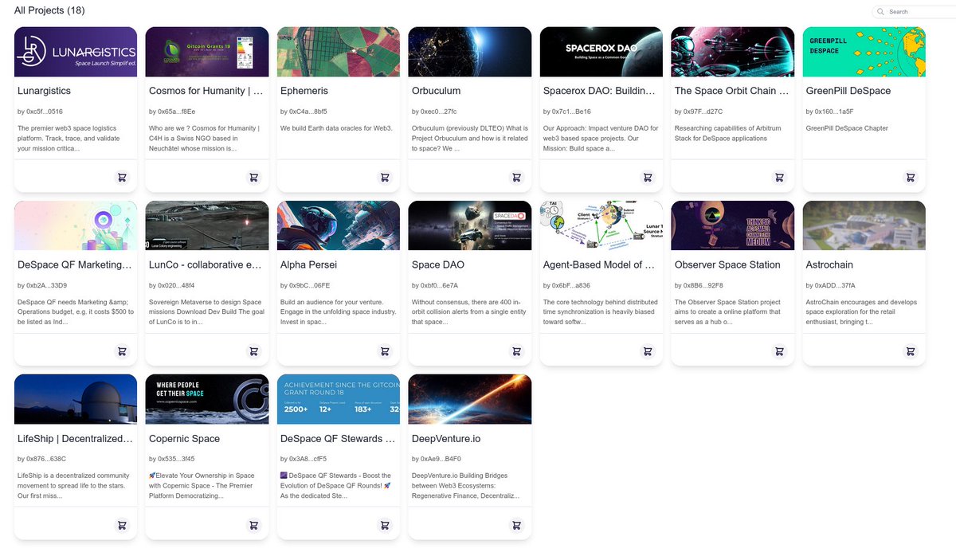Screen dimensions: 956x560
Task: Click Astrochain aerial building banner
Action: pyautogui.click(x=864, y=225)
